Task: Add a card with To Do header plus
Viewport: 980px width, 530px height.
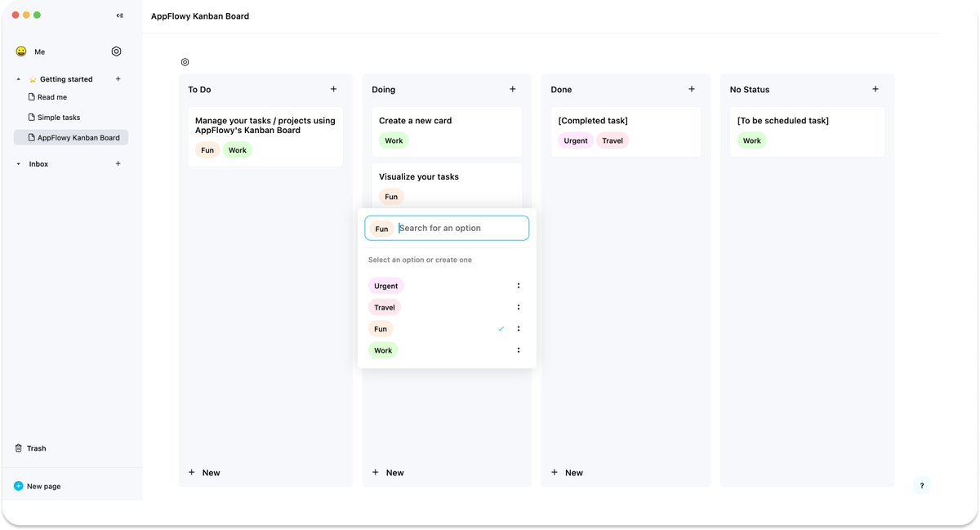Action: pyautogui.click(x=333, y=89)
